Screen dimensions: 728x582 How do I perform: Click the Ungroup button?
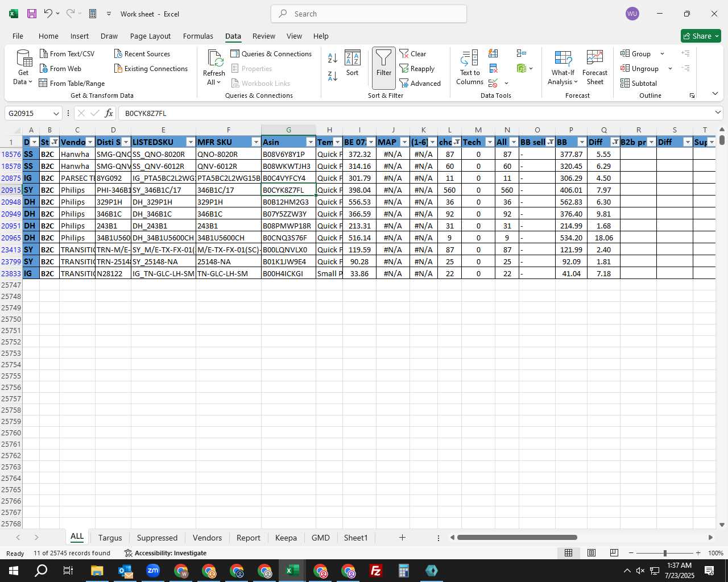640,68
